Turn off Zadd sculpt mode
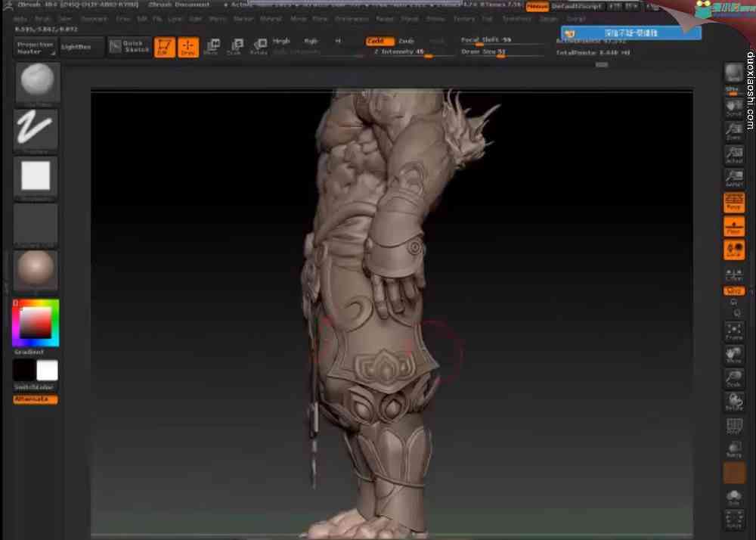This screenshot has width=756, height=540. (x=380, y=41)
